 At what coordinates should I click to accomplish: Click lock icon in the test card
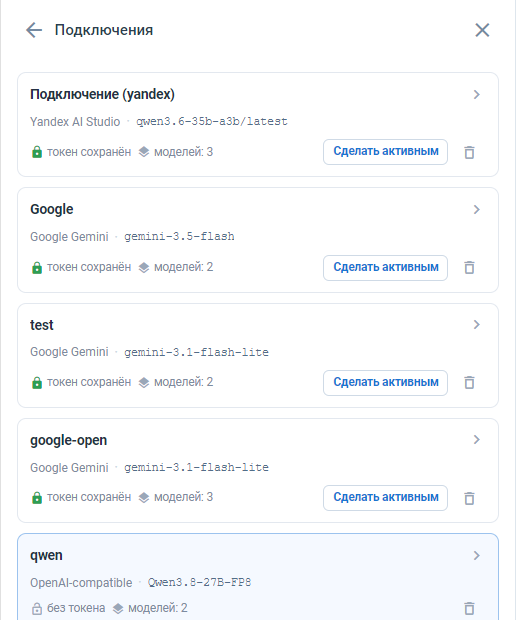click(x=37, y=382)
